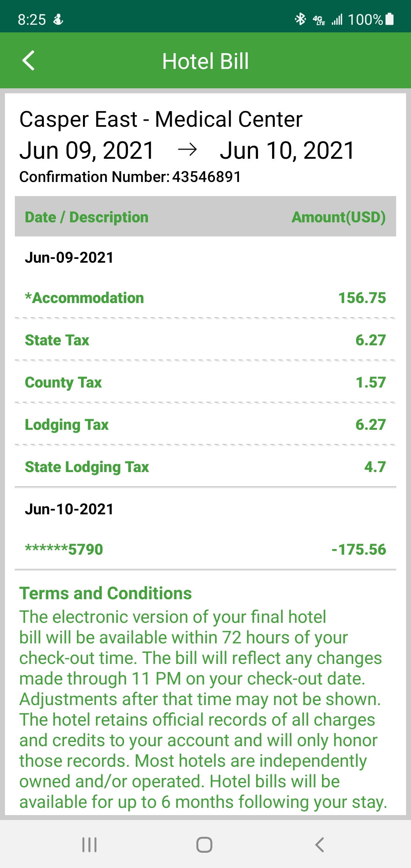The height and width of the screenshot is (868, 411).
Task: Tap the 4G LTE network icon
Action: (x=319, y=19)
